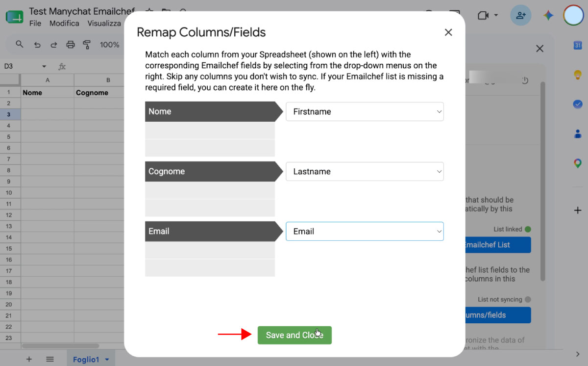The image size is (588, 366).
Task: Click the Gemini sparkle icon
Action: 548,15
